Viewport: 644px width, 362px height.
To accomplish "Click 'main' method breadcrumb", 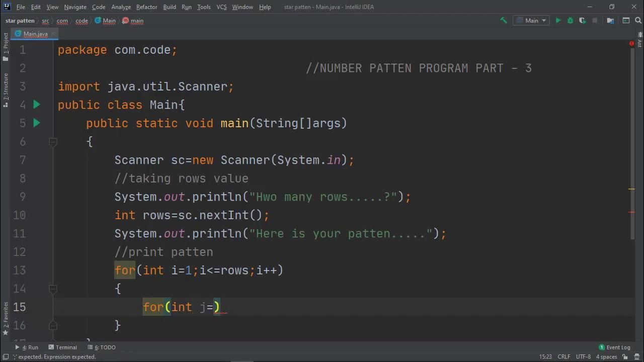I will 133,21.
